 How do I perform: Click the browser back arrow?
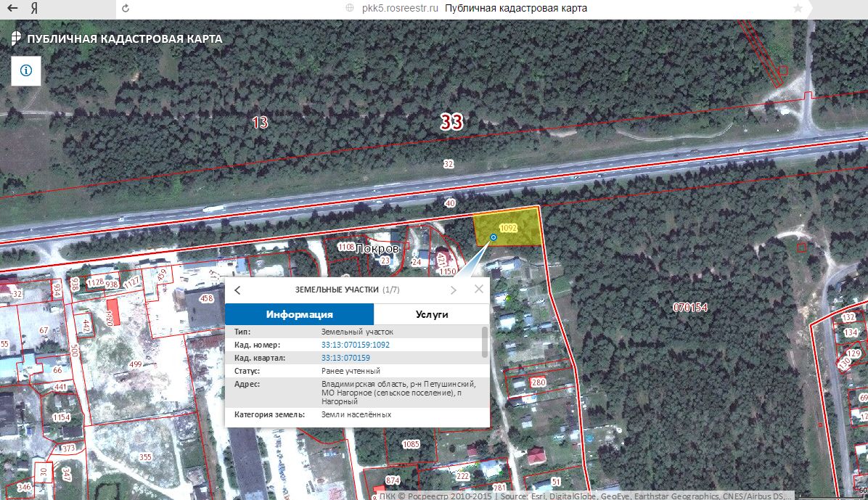click(x=12, y=8)
